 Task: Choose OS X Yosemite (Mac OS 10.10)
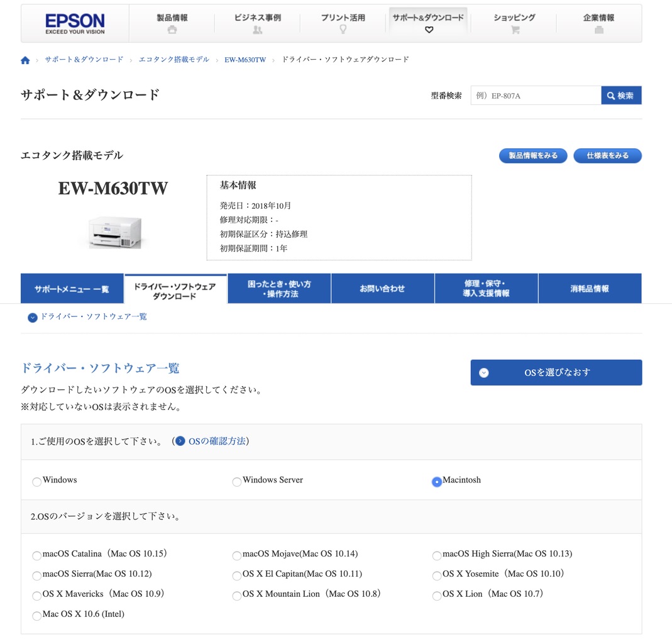click(x=437, y=575)
